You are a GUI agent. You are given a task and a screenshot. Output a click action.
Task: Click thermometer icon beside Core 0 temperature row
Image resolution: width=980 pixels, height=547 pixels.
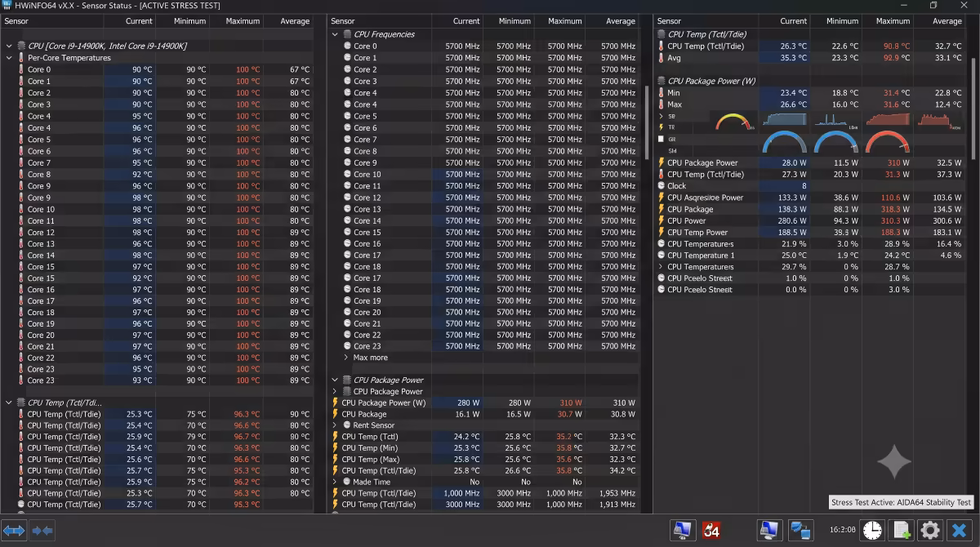(x=21, y=69)
